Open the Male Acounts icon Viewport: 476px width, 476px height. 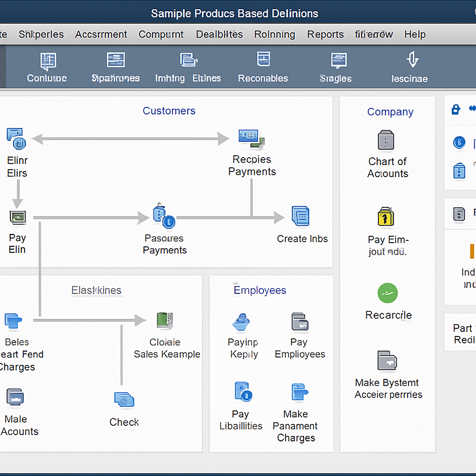(15, 397)
